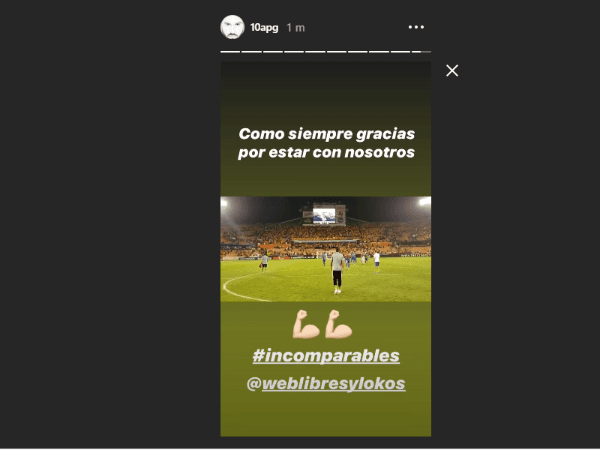Select the fifth story progress segment
This screenshot has height=450, width=600.
[315, 51]
